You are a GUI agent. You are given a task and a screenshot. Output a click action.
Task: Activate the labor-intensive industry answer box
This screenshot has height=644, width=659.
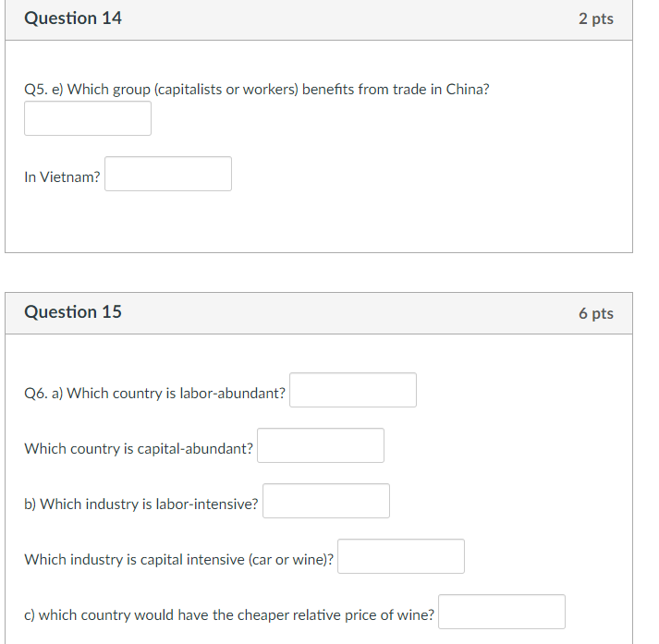tap(325, 501)
